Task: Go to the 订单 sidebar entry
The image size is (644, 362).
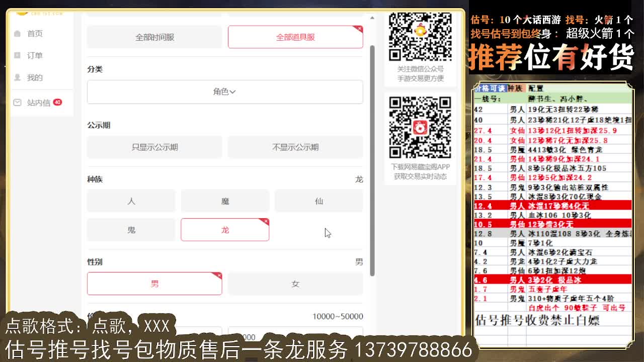Action: pyautogui.click(x=35, y=55)
